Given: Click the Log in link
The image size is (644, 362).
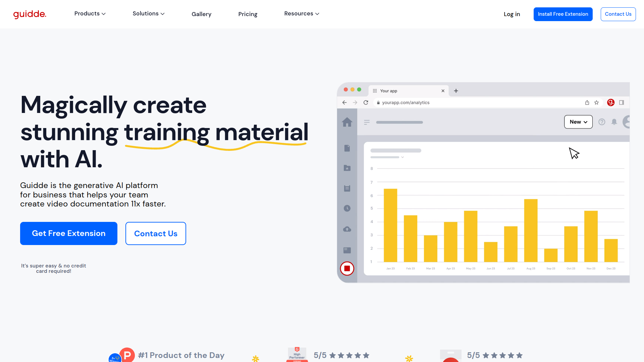Looking at the screenshot, I should pos(512,14).
